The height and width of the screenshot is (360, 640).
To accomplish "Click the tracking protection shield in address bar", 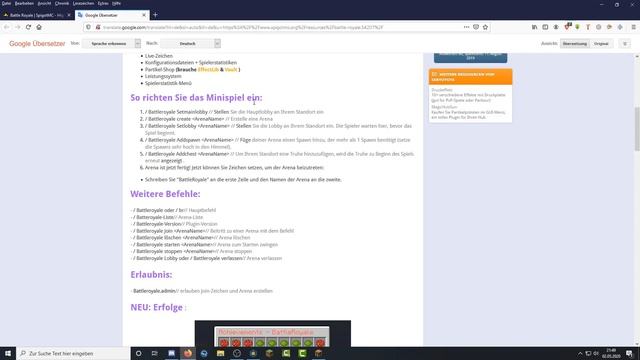I will coord(89,27).
